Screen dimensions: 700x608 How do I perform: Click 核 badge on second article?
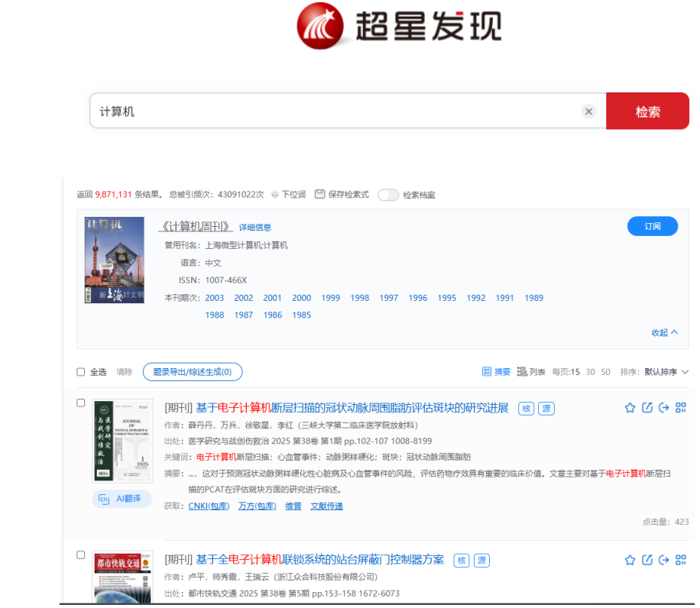[x=462, y=561]
